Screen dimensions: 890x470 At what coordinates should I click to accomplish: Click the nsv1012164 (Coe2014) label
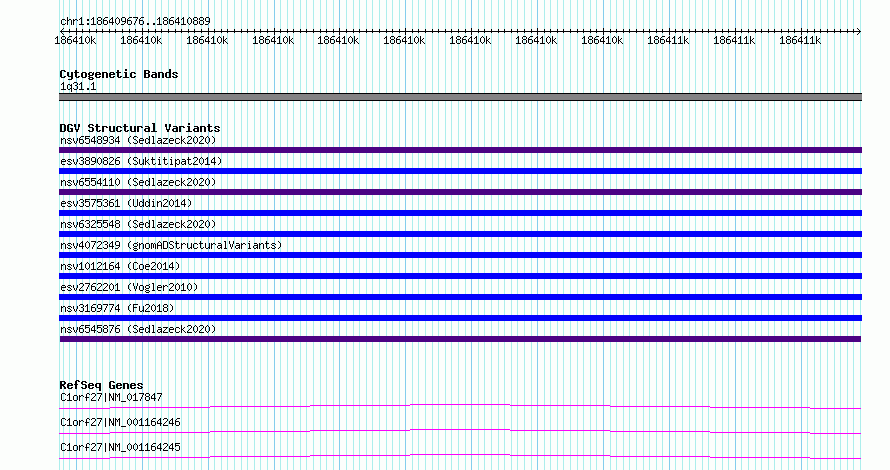point(120,266)
